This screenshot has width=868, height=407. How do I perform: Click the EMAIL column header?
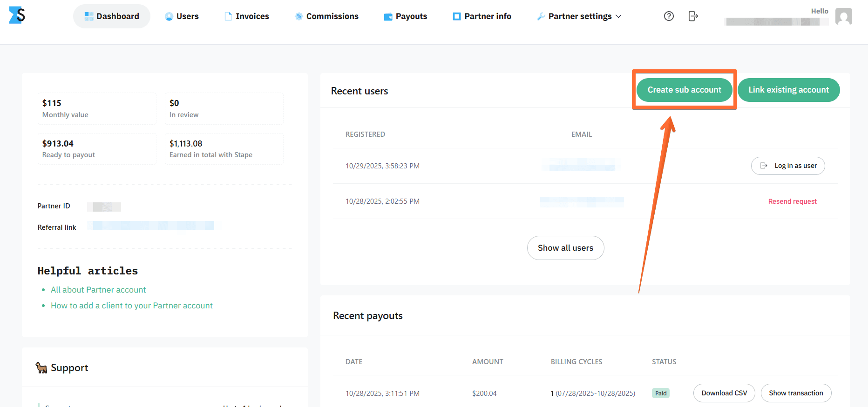click(582, 134)
